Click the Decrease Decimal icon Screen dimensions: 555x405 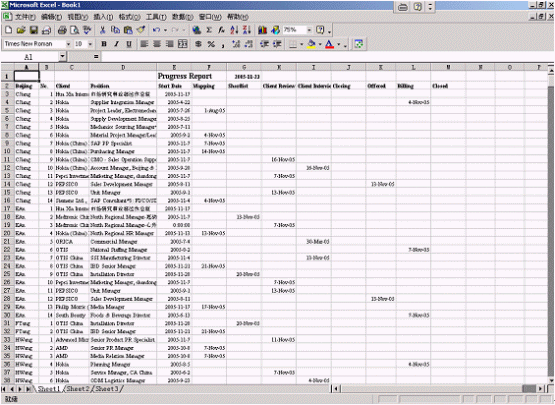(x=249, y=44)
